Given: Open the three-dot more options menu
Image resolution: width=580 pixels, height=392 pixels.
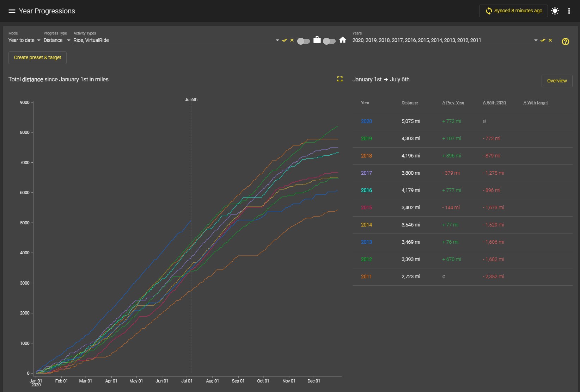Looking at the screenshot, I should click(x=569, y=11).
